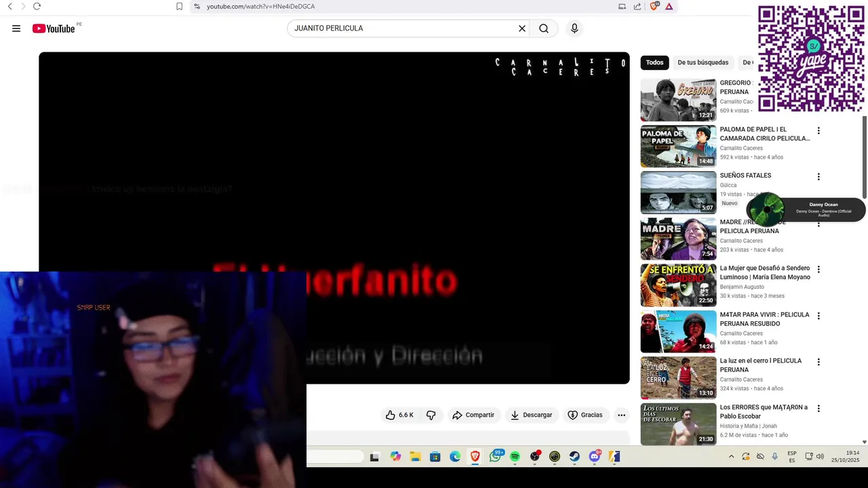Viewport: 868px width, 488px height.
Task: Open more actions ellipsis below video
Action: (621, 415)
